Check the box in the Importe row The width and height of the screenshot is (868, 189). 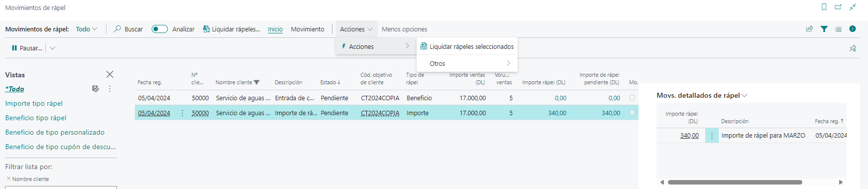click(632, 113)
